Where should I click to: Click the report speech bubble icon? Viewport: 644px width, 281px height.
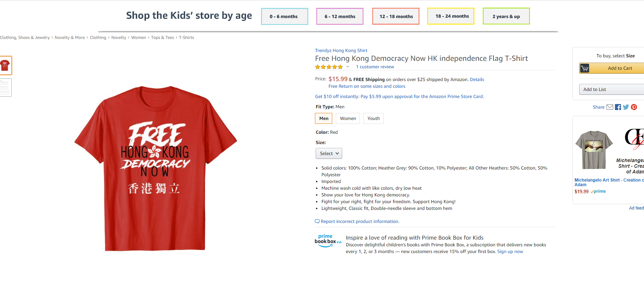click(x=317, y=222)
